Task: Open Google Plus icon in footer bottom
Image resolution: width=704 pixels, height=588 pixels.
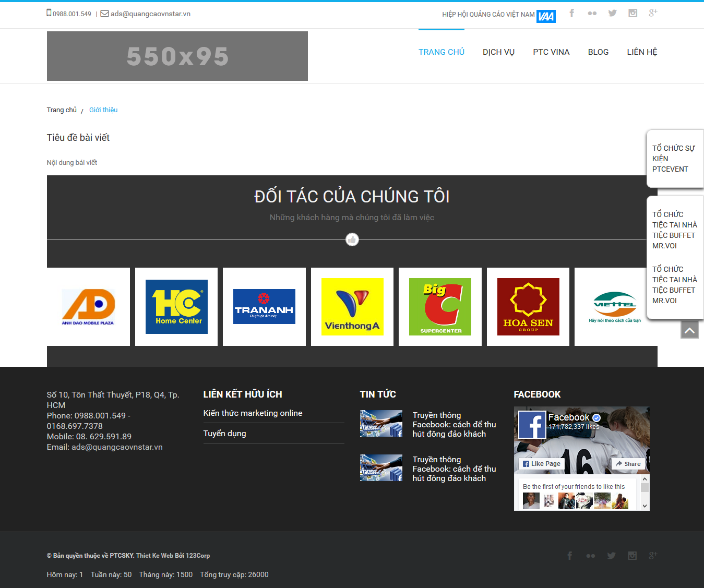Action: tap(653, 556)
